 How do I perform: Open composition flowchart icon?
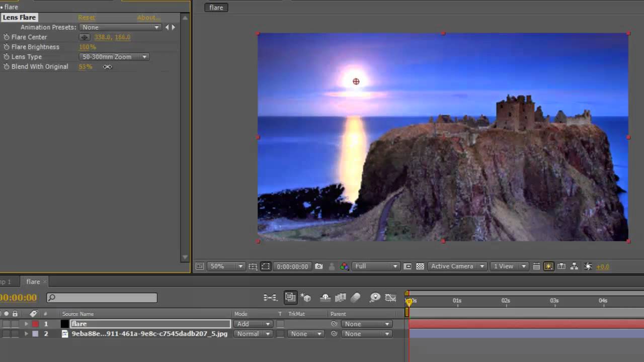[x=574, y=266]
